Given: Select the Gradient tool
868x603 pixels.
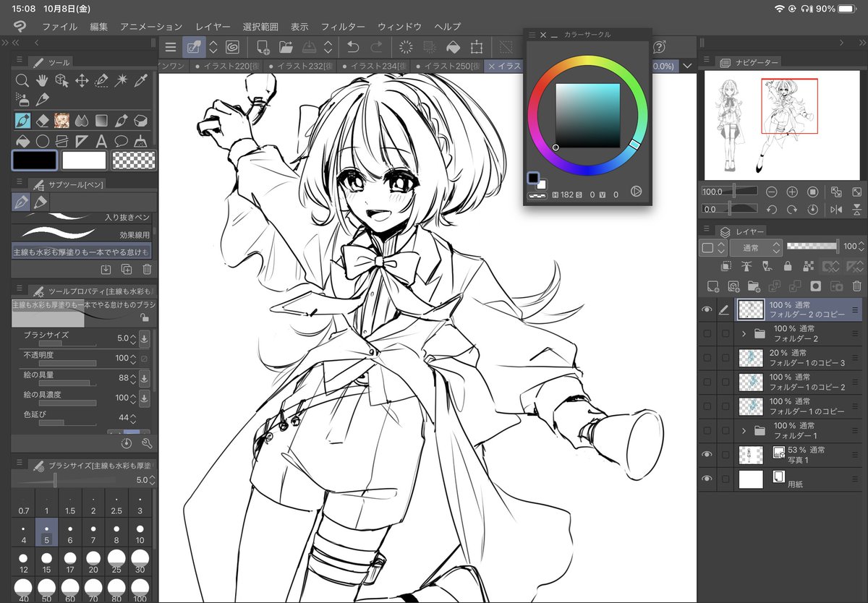Looking at the screenshot, I should click(102, 120).
